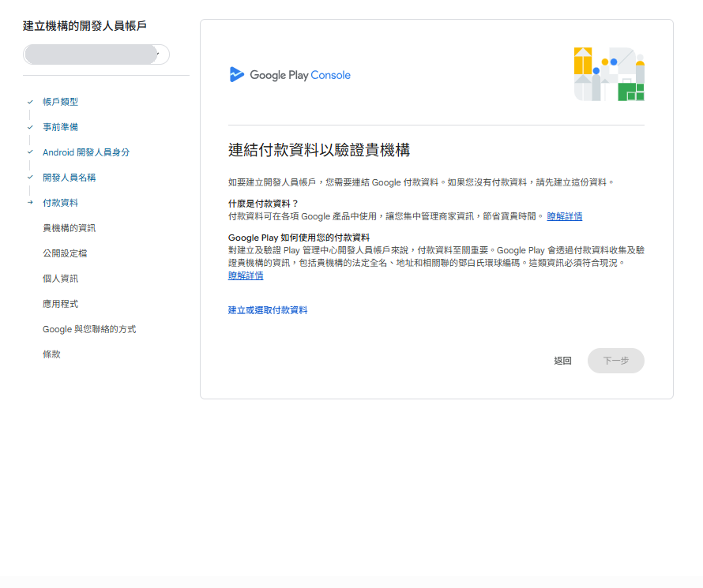Click arrow icon beside 付款資料
This screenshot has height=588, width=703.
click(x=30, y=202)
